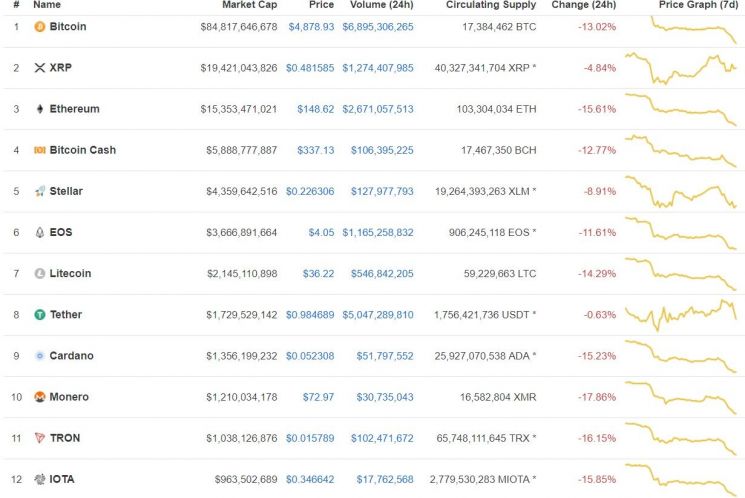
Task: Open Tether 7-day price graph
Action: tap(682, 314)
